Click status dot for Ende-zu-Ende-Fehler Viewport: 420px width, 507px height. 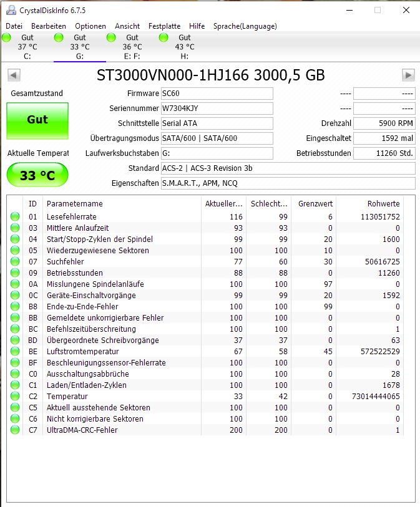(15, 307)
